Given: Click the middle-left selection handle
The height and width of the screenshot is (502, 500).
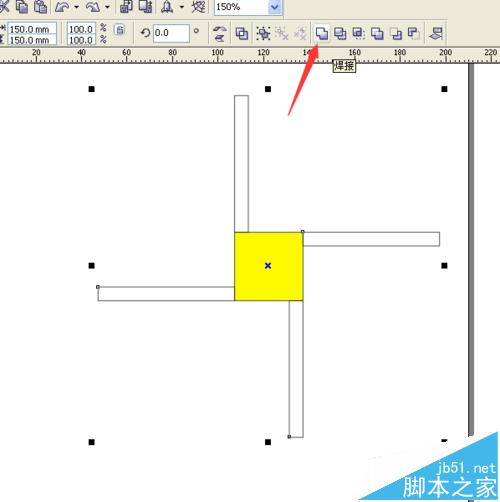Looking at the screenshot, I should tap(92, 266).
